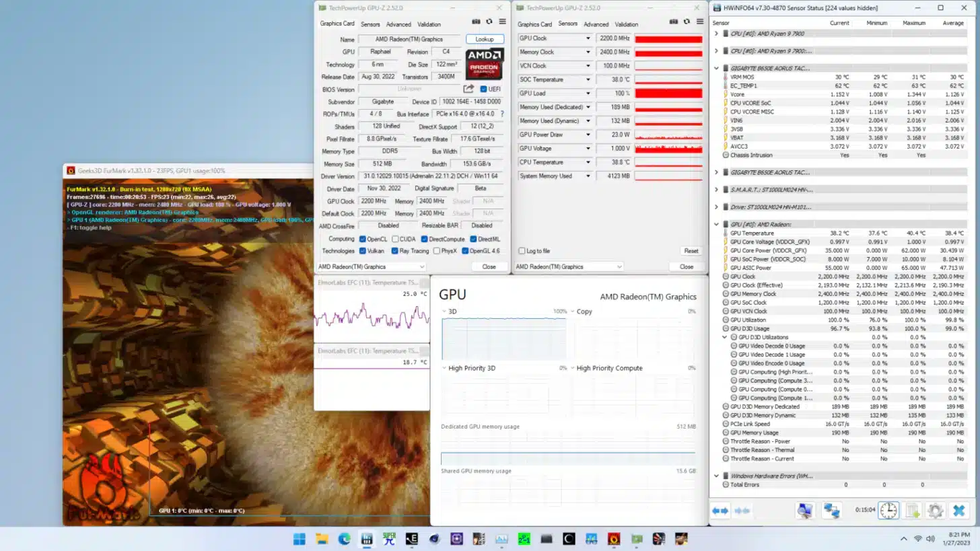Switch to Graphics Card tab in GPU-Z Sensors window
This screenshot has width=980, height=551.
tap(535, 24)
